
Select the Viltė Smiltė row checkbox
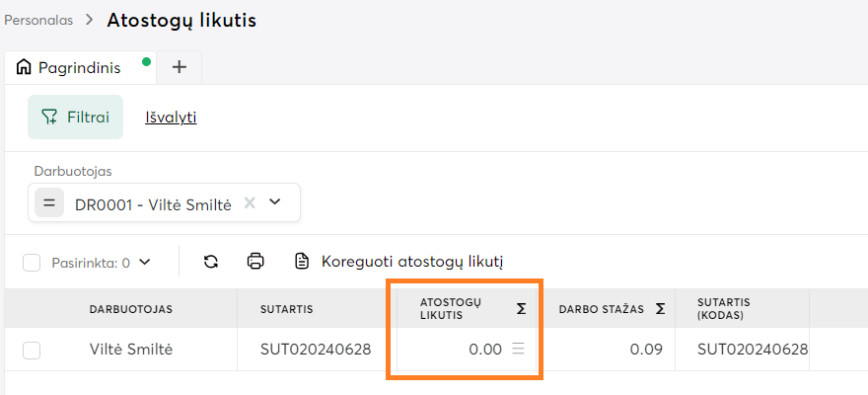[32, 350]
